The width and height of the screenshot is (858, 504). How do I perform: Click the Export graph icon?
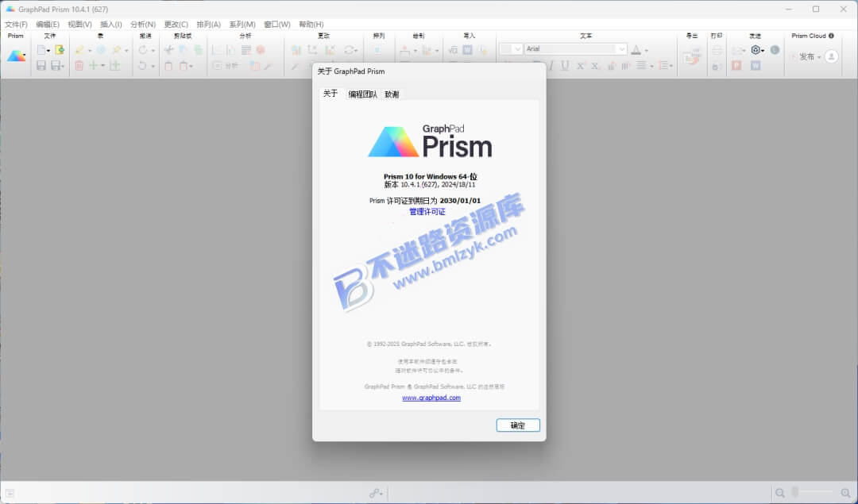tap(692, 57)
